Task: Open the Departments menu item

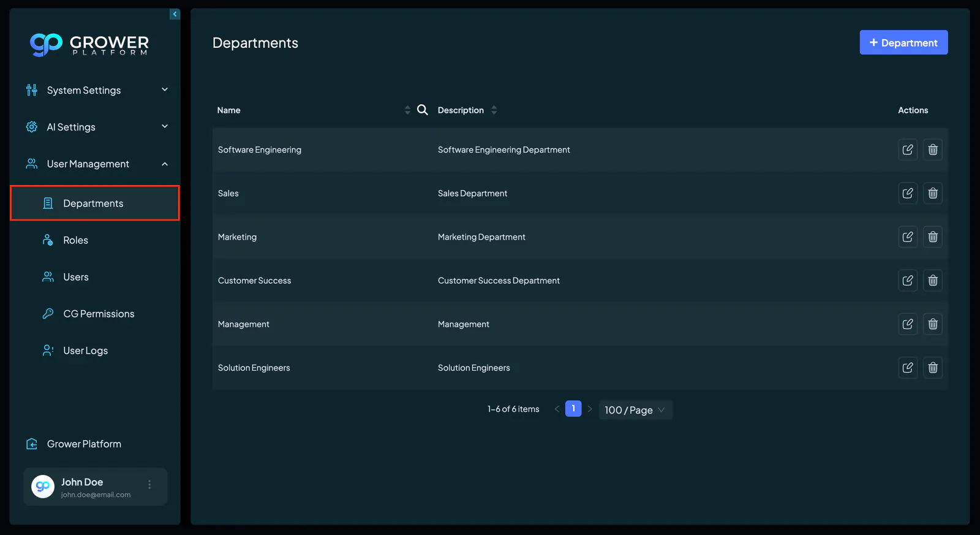Action: click(95, 203)
